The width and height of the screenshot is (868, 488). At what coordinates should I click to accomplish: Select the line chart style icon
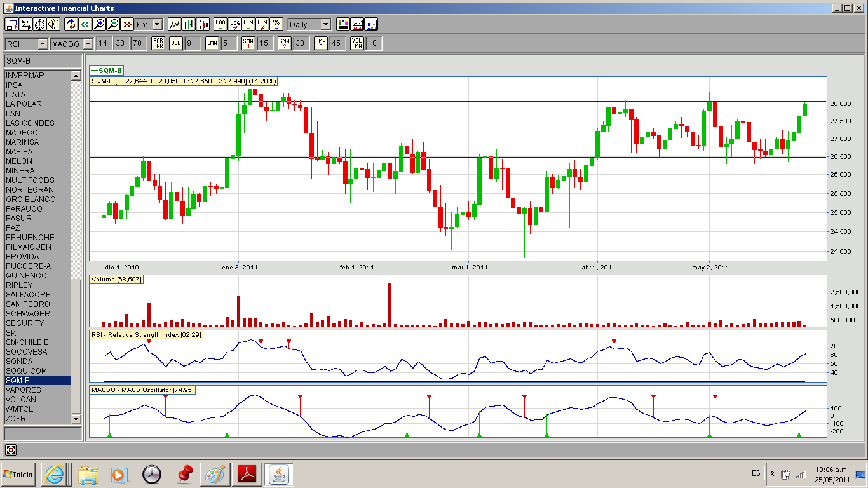(x=174, y=24)
